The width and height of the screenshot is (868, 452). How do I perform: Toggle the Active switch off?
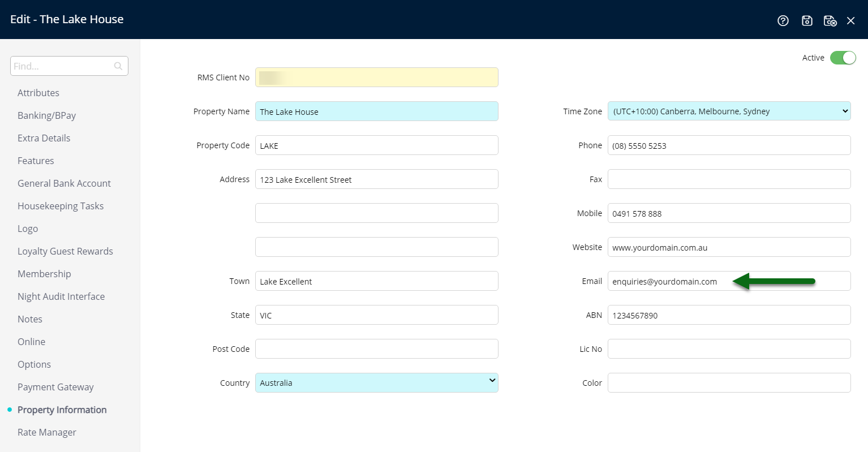coord(843,58)
